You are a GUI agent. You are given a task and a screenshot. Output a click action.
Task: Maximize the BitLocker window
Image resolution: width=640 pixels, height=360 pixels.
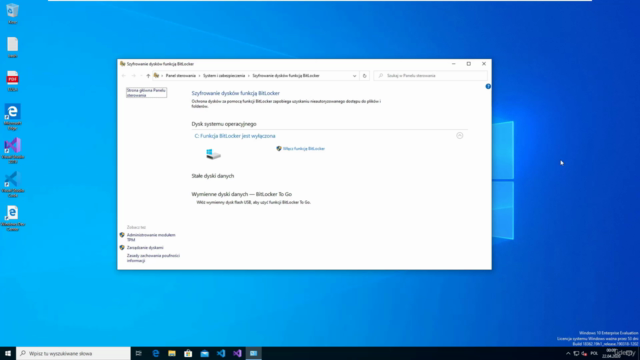(469, 64)
